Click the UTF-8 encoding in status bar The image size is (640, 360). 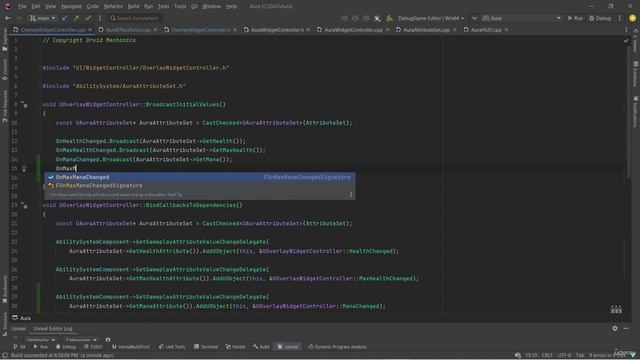tap(564, 356)
